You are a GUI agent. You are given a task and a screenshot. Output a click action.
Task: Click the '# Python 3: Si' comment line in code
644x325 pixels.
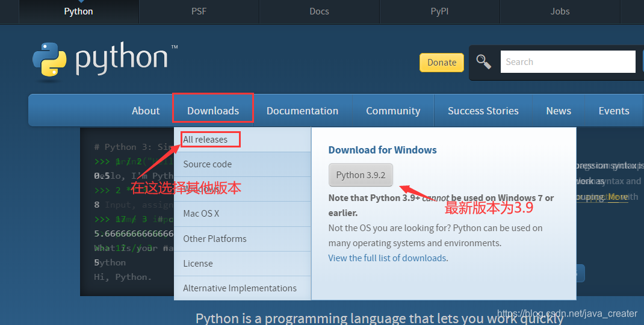click(133, 147)
